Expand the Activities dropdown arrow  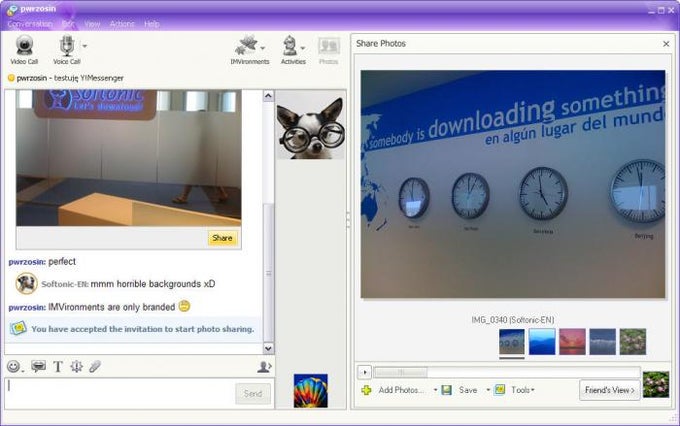coord(303,48)
